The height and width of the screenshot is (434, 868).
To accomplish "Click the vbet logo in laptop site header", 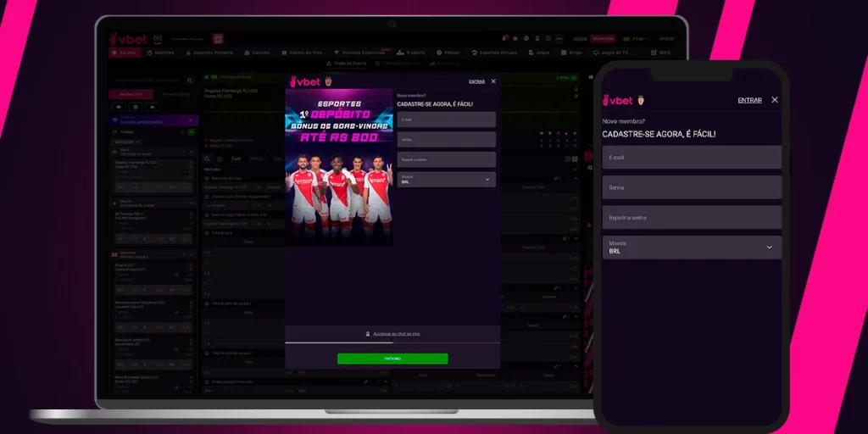I will coord(129,39).
